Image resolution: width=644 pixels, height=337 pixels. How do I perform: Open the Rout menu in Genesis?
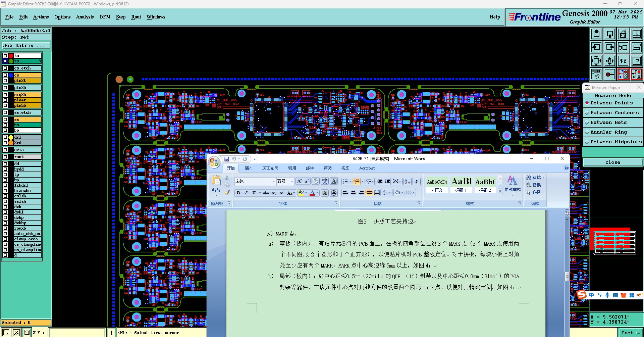coord(136,17)
